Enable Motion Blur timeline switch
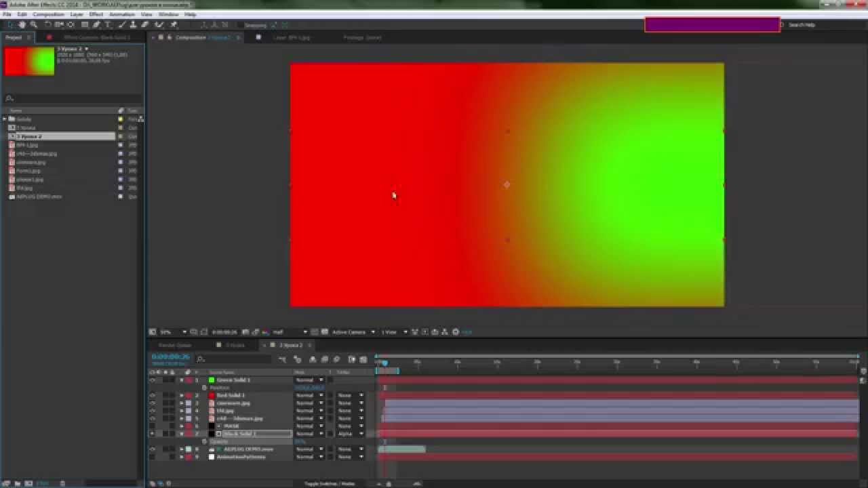The image size is (868, 488). coord(337,359)
